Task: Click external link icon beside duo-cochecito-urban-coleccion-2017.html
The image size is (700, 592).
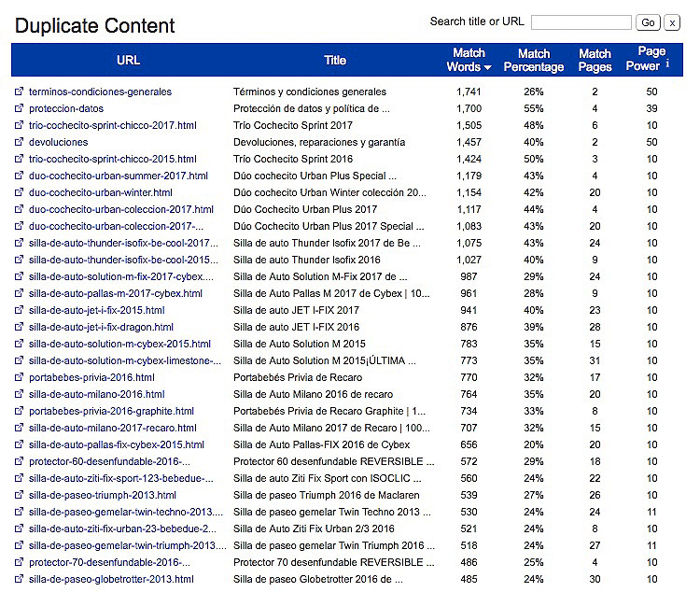Action: [x=19, y=209]
